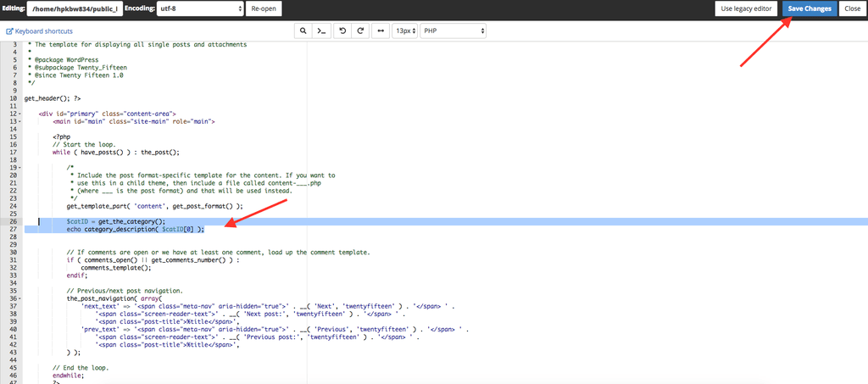Click the search (magnifier) toolbar icon
Image resolution: width=868 pixels, height=384 pixels.
[x=303, y=31]
